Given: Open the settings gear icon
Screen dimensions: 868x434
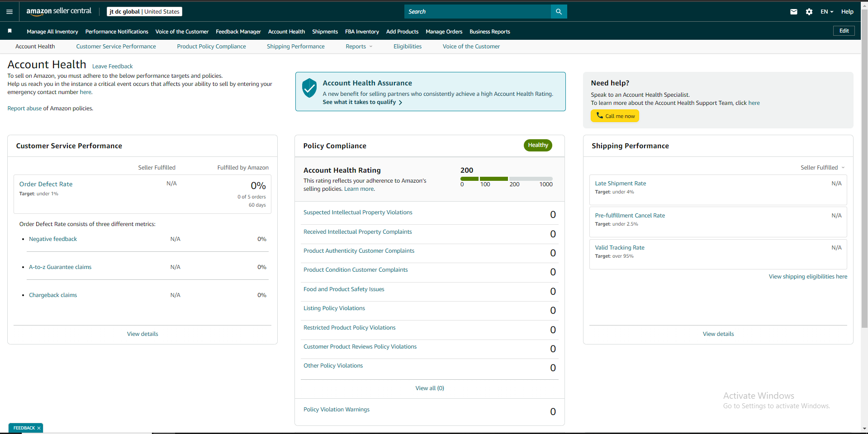Looking at the screenshot, I should pyautogui.click(x=809, y=12).
